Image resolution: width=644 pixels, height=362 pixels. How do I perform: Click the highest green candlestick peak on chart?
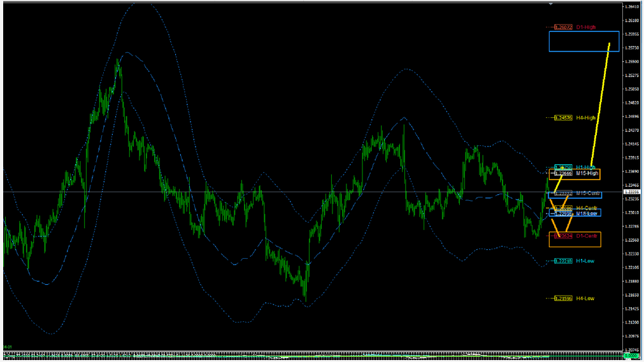(118, 61)
